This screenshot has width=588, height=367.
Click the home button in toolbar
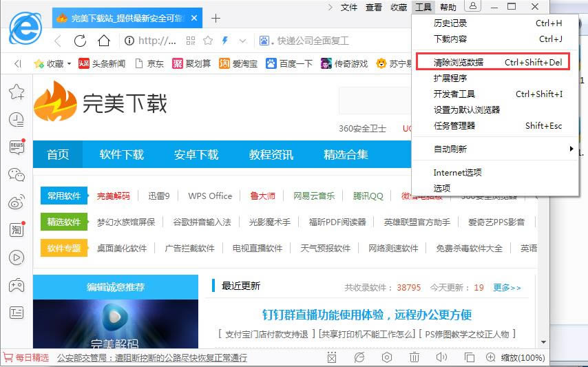pos(103,41)
